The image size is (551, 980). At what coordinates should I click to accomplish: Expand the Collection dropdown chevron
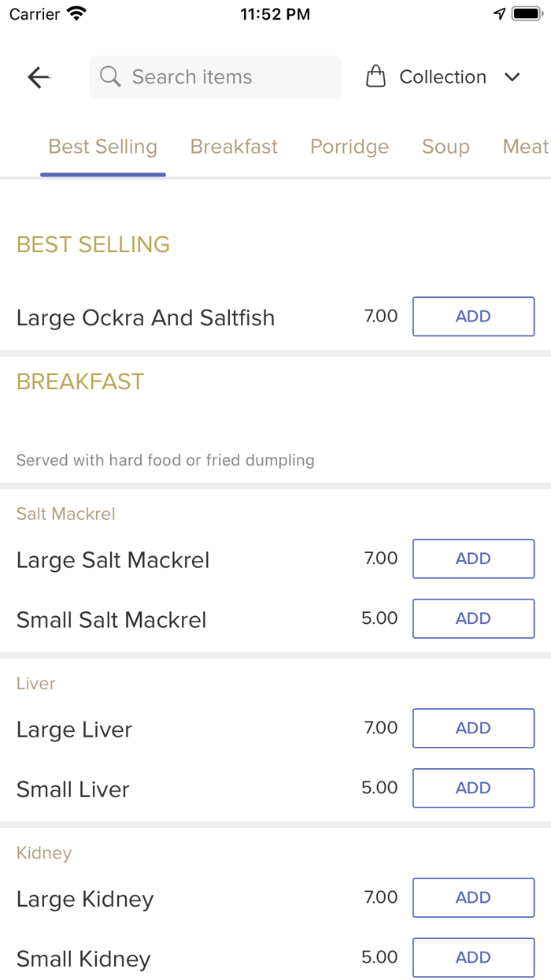tap(512, 77)
